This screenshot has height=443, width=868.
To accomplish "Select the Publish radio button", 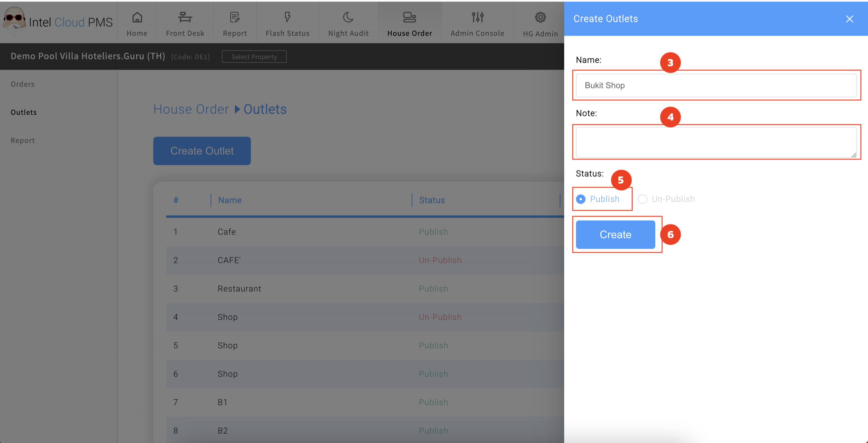I will pyautogui.click(x=580, y=199).
